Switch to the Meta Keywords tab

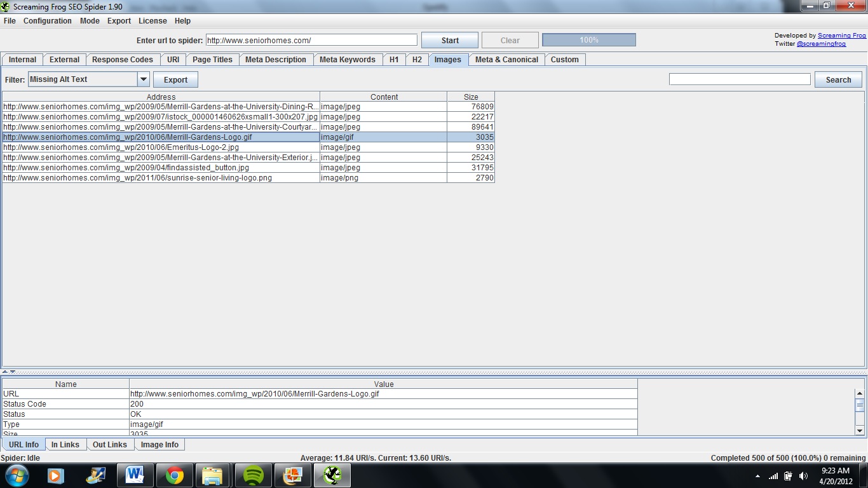click(348, 60)
